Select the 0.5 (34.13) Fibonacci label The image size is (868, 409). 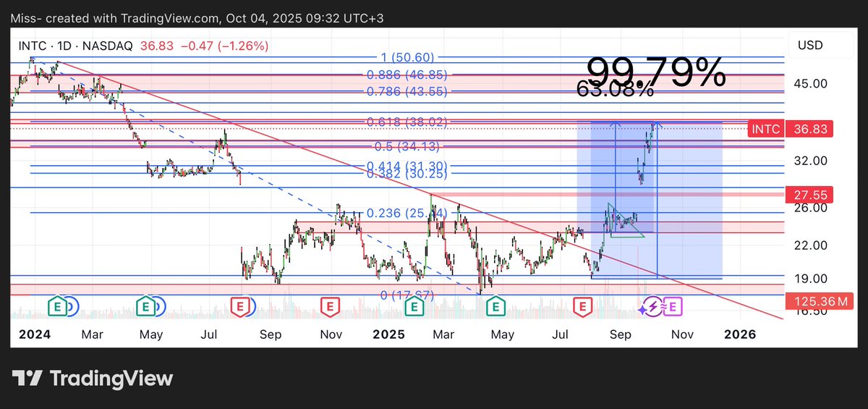pos(407,147)
